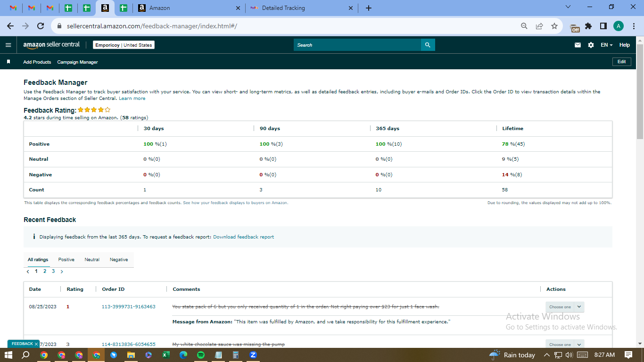Click the Help link in the header
The height and width of the screenshot is (362, 644).
point(625,45)
